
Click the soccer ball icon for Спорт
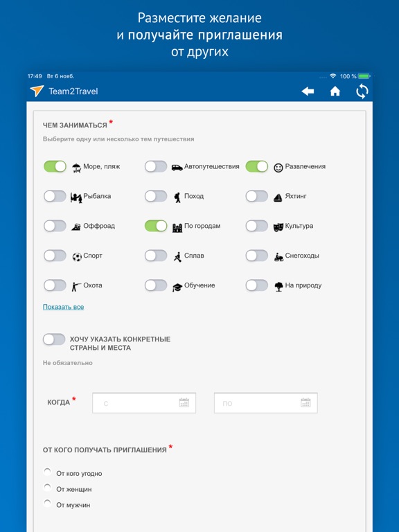click(x=77, y=257)
